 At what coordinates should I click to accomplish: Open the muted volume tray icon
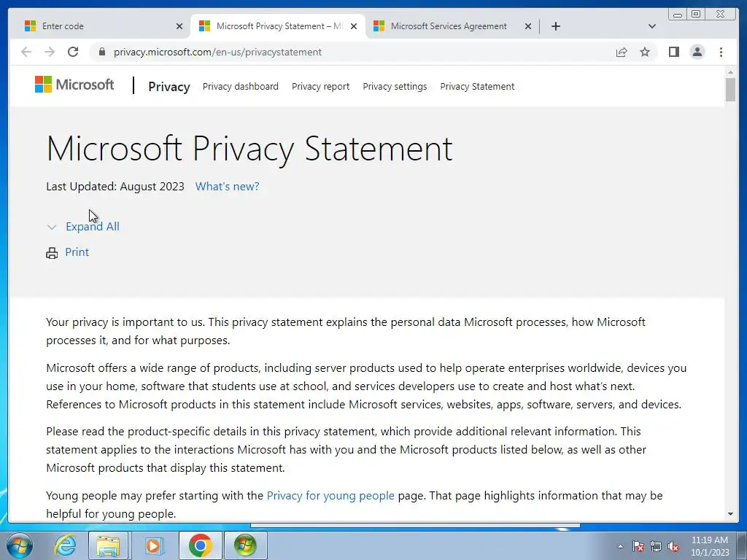coord(673,546)
